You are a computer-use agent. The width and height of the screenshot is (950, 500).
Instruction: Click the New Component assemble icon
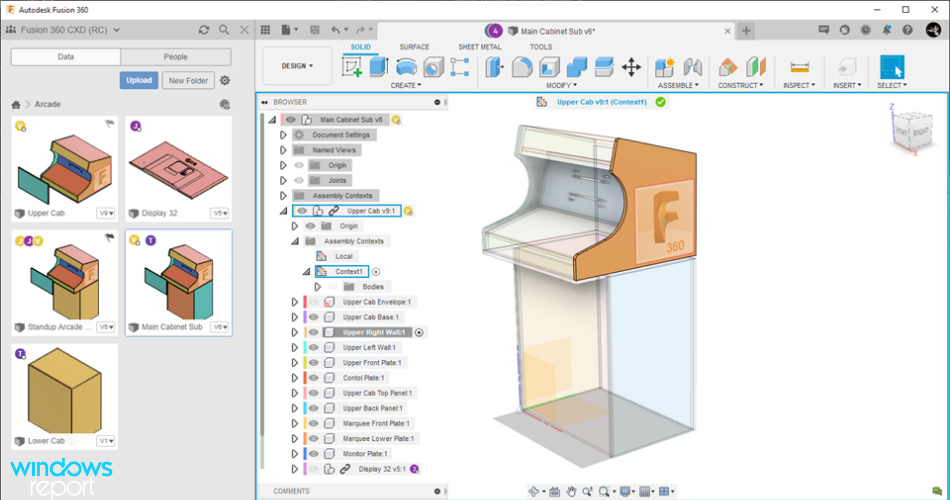click(x=665, y=67)
